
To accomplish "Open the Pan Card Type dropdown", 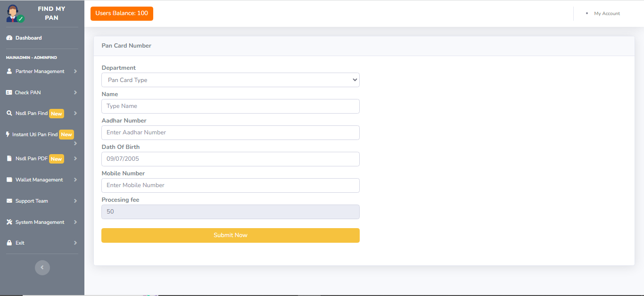I will pyautogui.click(x=230, y=80).
